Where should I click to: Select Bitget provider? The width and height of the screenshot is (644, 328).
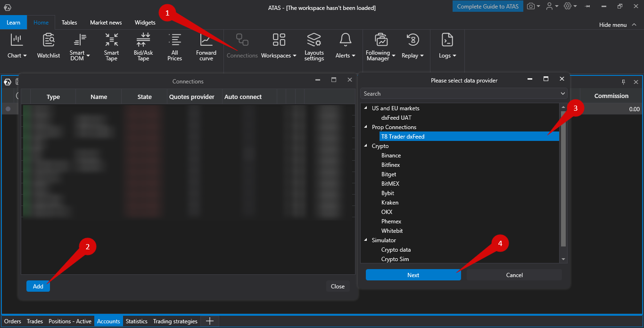click(x=389, y=174)
